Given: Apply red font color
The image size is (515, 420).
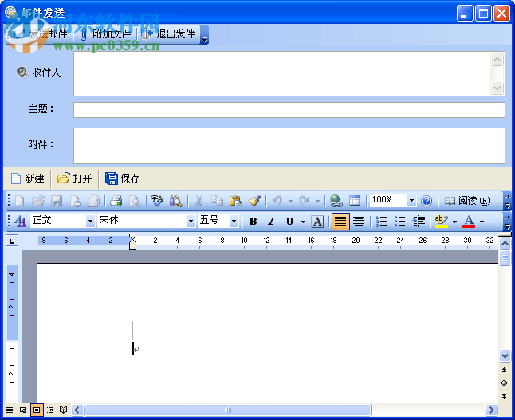Looking at the screenshot, I should pos(469,222).
